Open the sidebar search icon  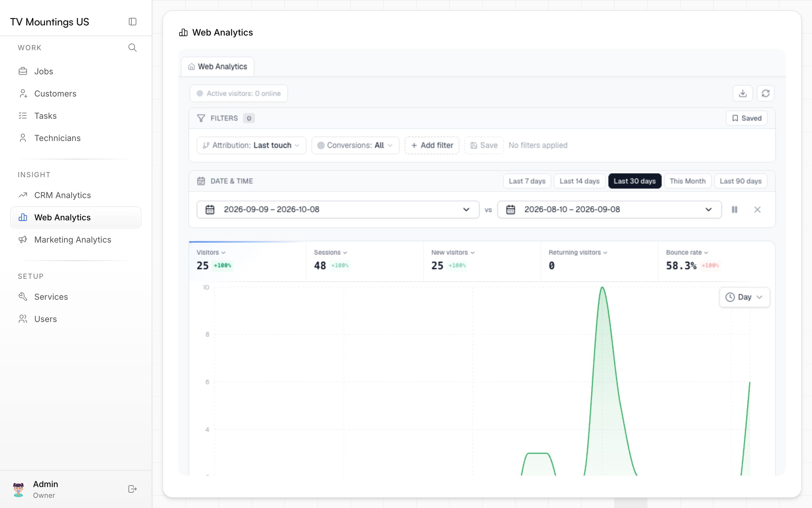point(133,48)
